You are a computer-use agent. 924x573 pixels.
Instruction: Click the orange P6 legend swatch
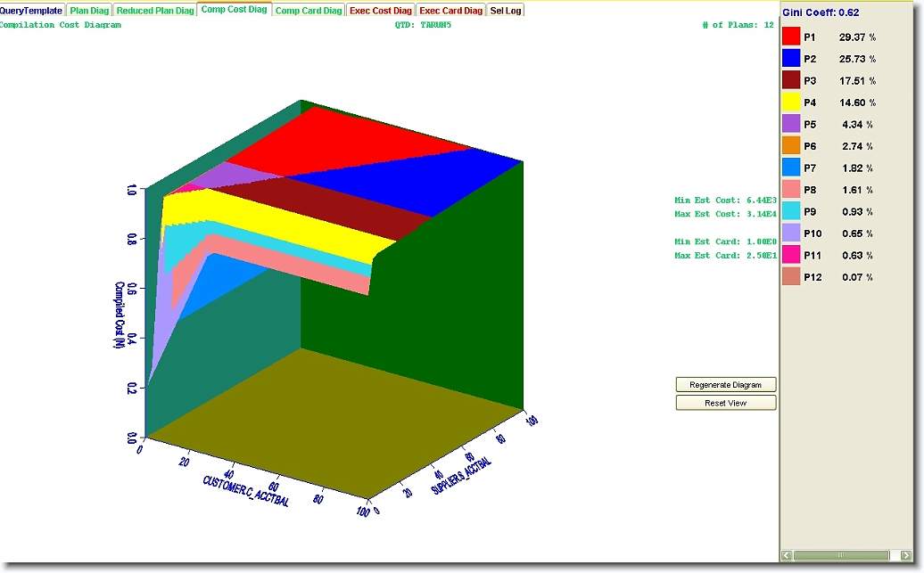pos(791,146)
